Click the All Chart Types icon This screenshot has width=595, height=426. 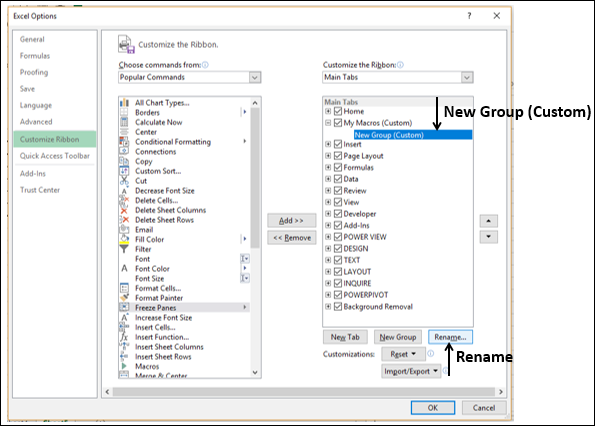[x=124, y=102]
